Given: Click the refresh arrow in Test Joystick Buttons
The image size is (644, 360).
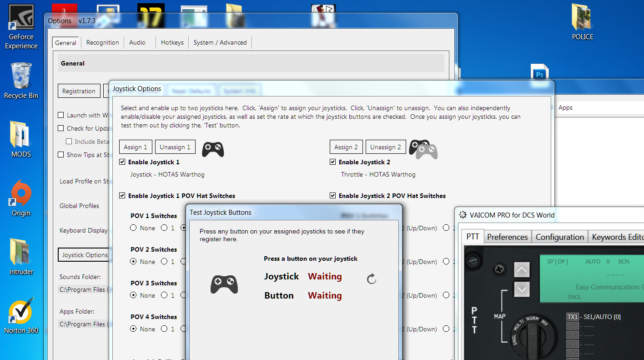Looking at the screenshot, I should 372,279.
